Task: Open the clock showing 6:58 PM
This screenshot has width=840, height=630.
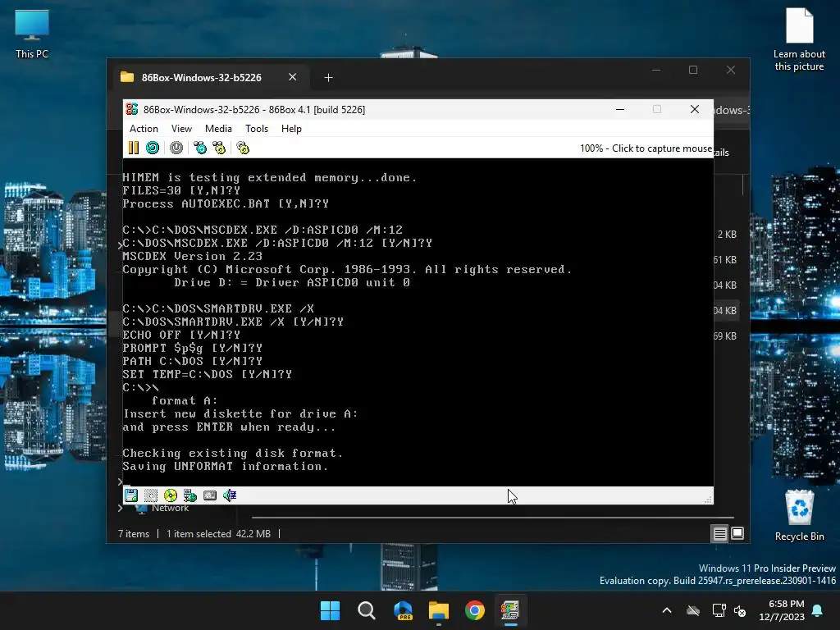Action: [782, 610]
